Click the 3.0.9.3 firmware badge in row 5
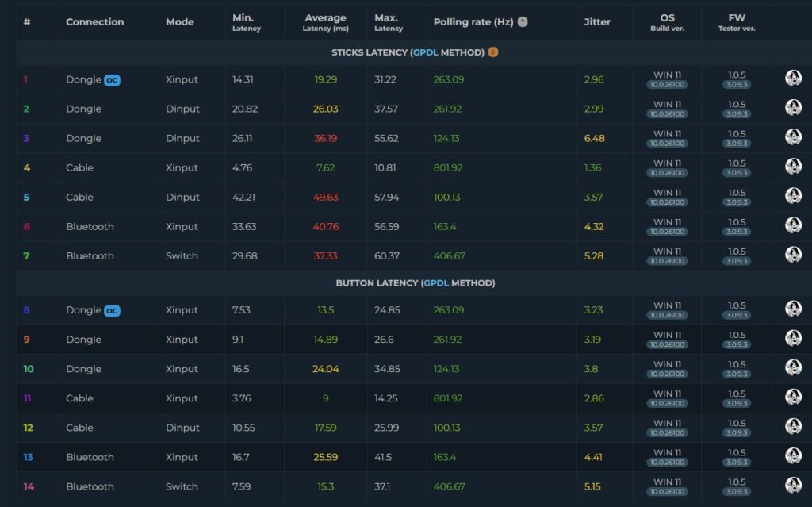Viewport: 812px width, 507px height. click(737, 202)
